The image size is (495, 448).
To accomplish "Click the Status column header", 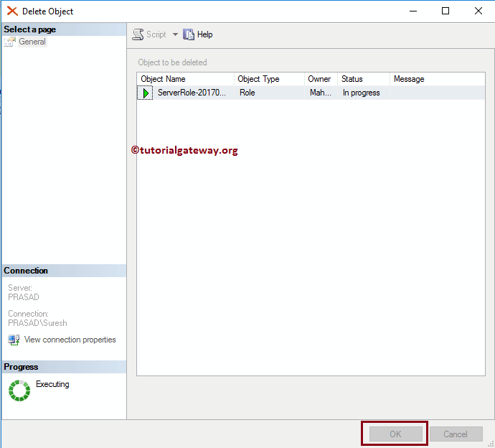I will point(364,79).
